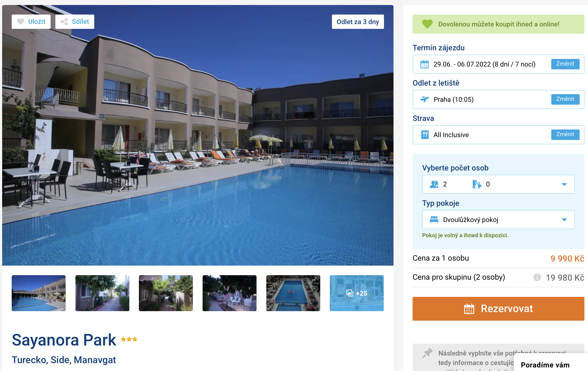Image resolution: width=588 pixels, height=371 pixels.
Task: Click the heart icon on Uložit button
Action: pyautogui.click(x=21, y=22)
